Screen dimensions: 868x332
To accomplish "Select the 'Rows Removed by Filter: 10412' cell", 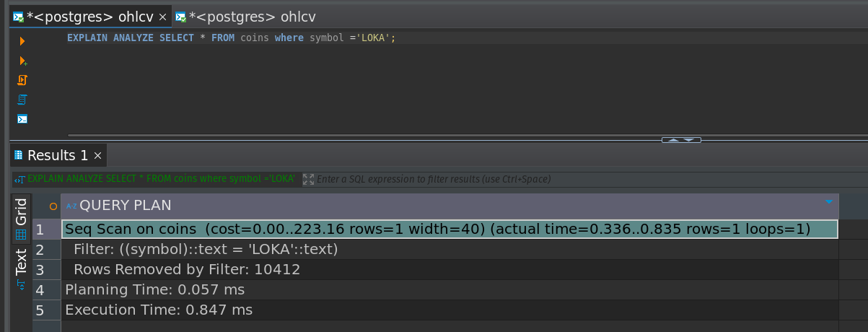I will click(x=450, y=270).
